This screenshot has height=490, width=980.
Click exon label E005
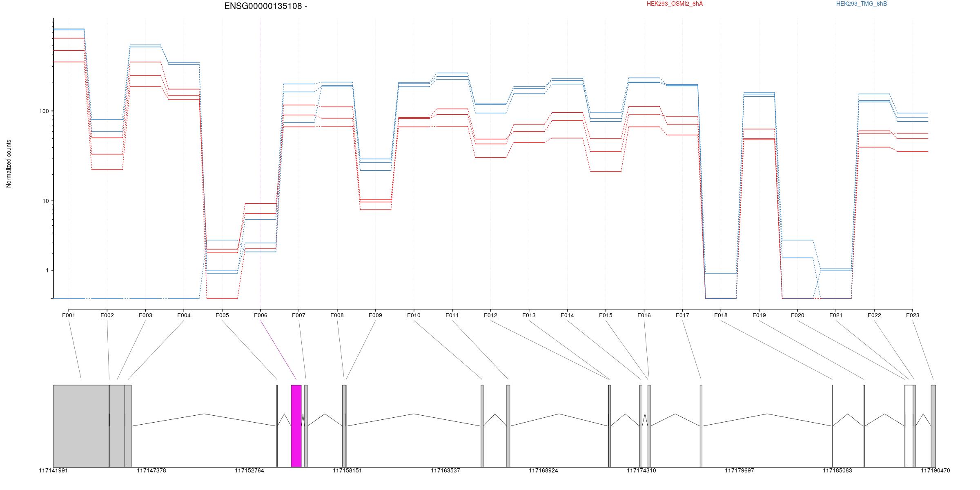222,315
